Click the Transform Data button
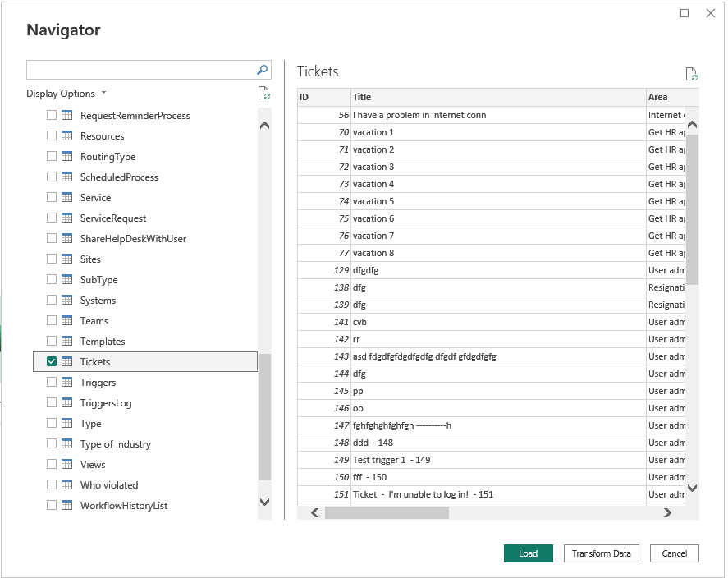728x583 pixels. tap(601, 553)
